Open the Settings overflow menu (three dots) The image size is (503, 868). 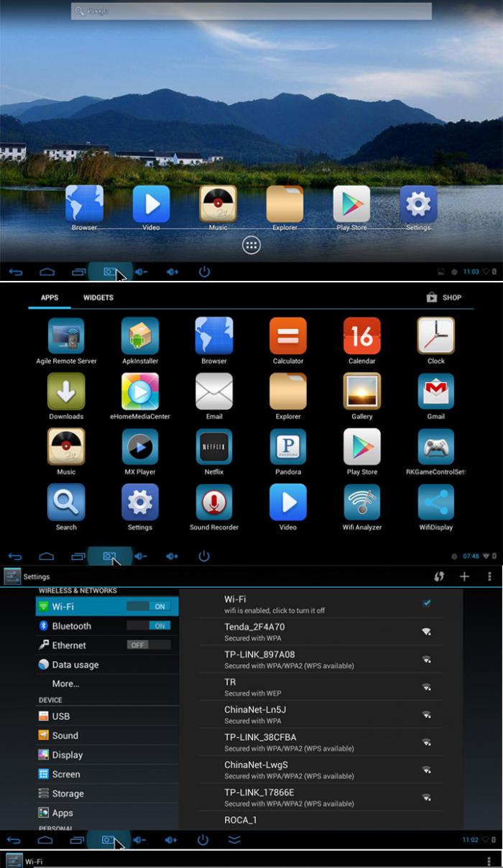[x=489, y=576]
